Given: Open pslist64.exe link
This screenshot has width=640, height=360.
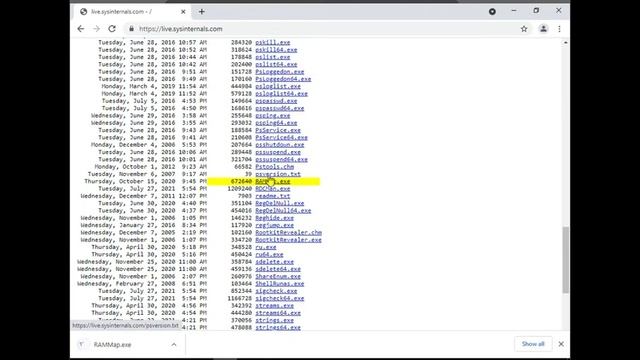Looking at the screenshot, I should click(x=276, y=64).
